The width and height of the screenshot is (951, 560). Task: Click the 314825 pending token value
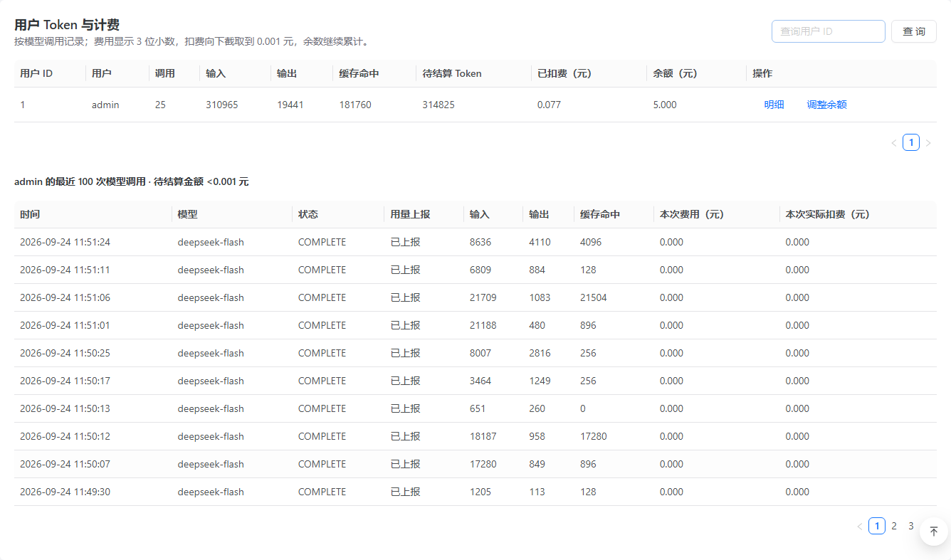(438, 105)
